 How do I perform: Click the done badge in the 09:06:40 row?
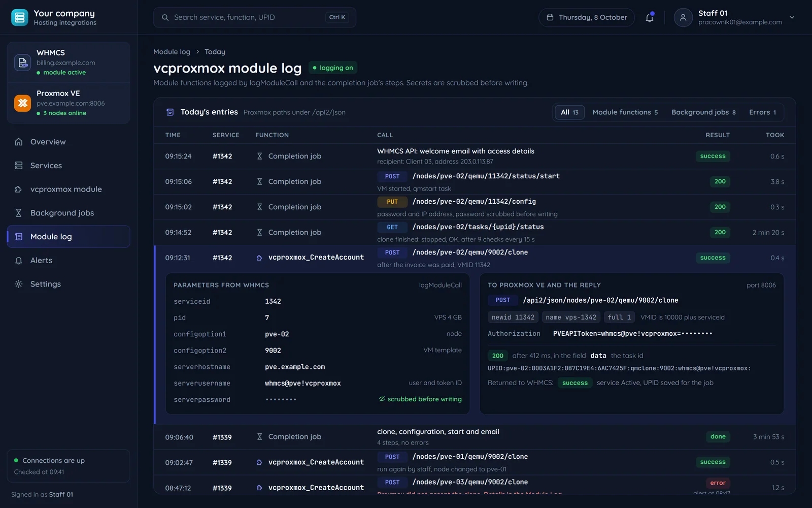718,436
